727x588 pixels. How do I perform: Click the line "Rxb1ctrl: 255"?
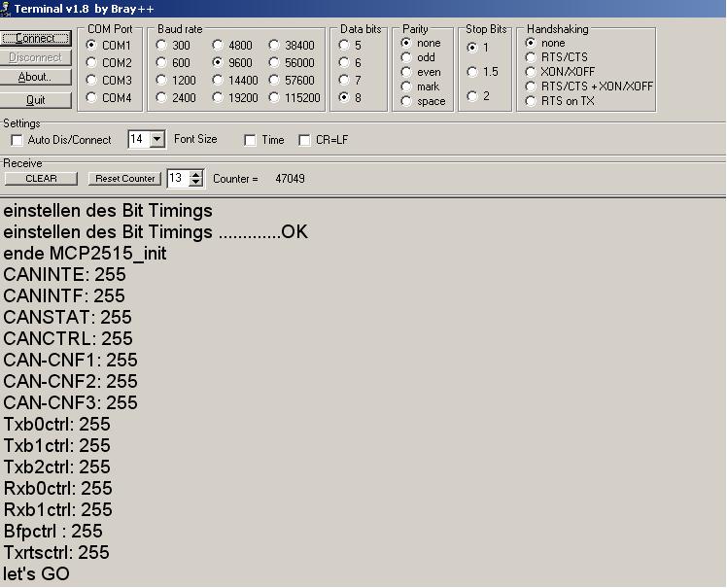pyautogui.click(x=58, y=509)
